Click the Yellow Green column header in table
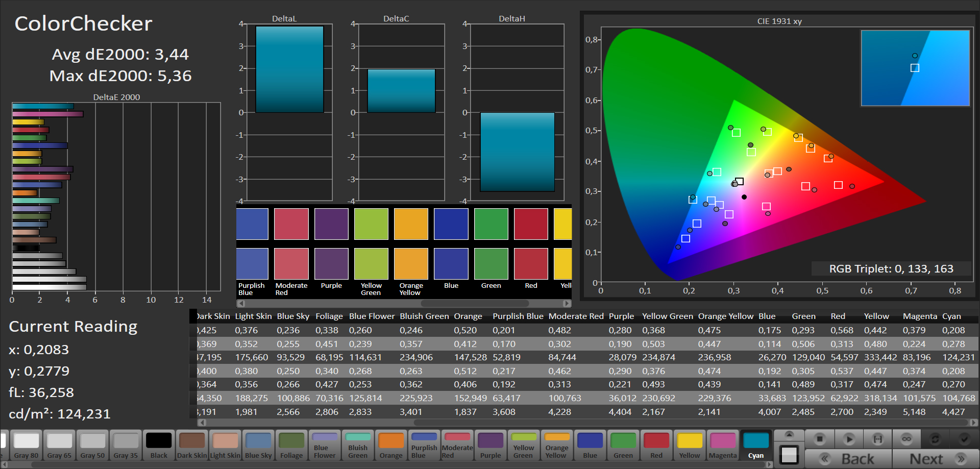The image size is (980, 469). 667,316
